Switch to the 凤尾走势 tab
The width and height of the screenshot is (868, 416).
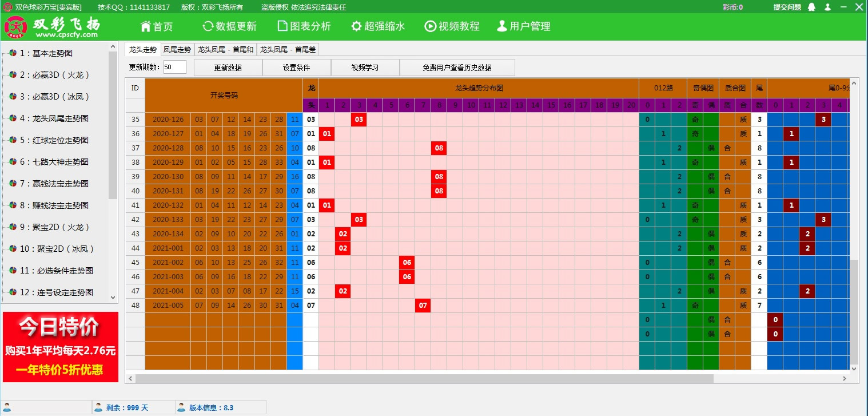pos(178,49)
